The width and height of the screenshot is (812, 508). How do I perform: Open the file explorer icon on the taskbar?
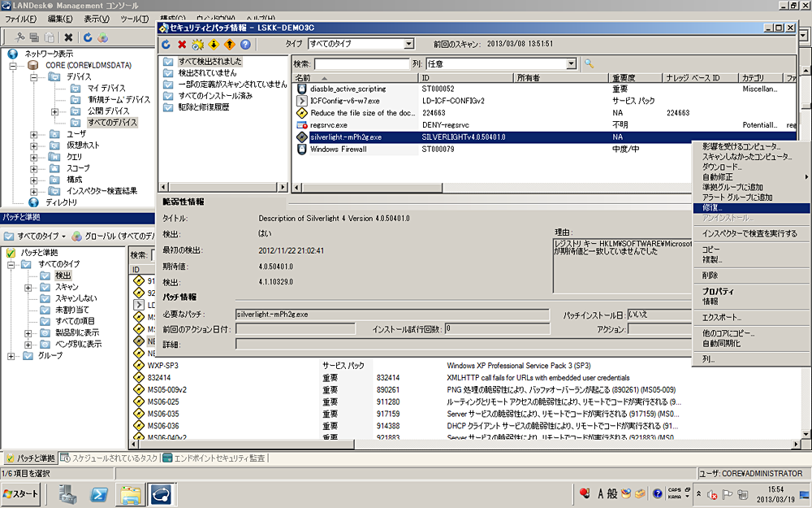coord(131,494)
